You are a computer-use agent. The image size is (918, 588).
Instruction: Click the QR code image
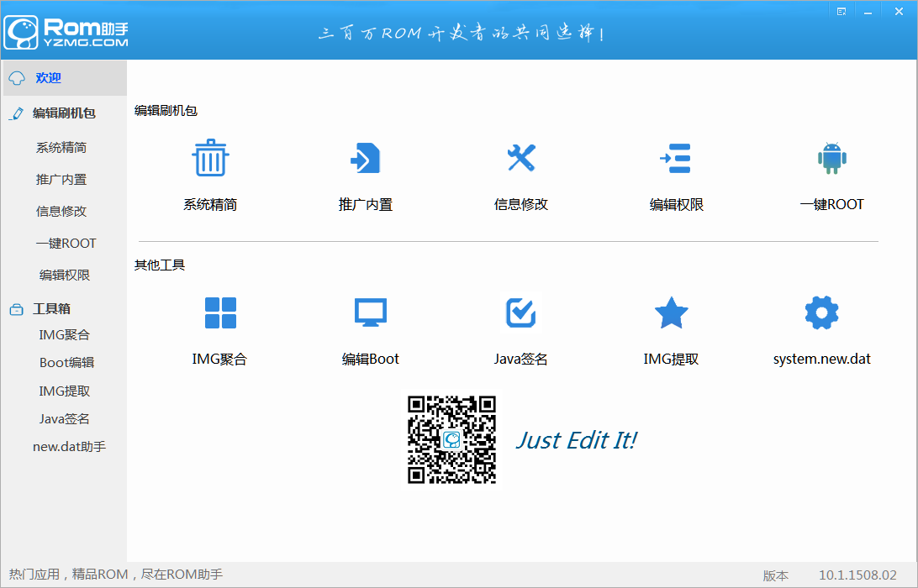tap(452, 439)
